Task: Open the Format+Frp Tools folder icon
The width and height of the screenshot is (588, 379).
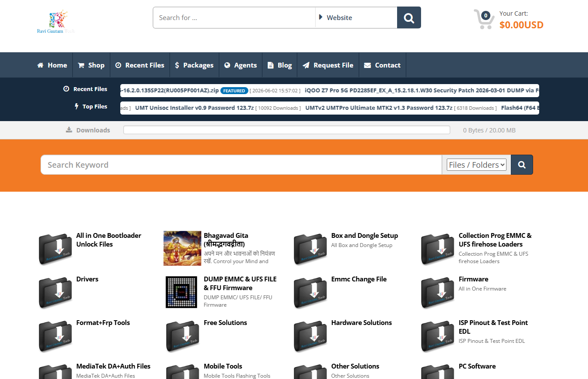Action: click(55, 336)
